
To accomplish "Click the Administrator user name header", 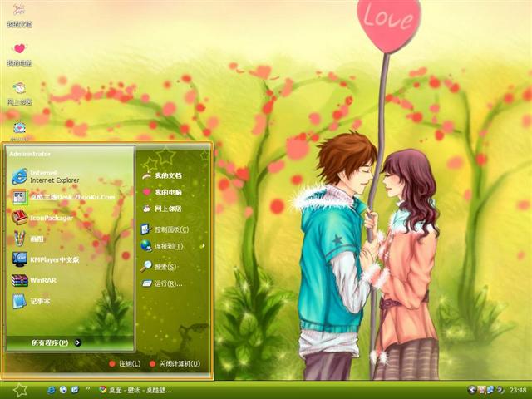I will click(30, 154).
